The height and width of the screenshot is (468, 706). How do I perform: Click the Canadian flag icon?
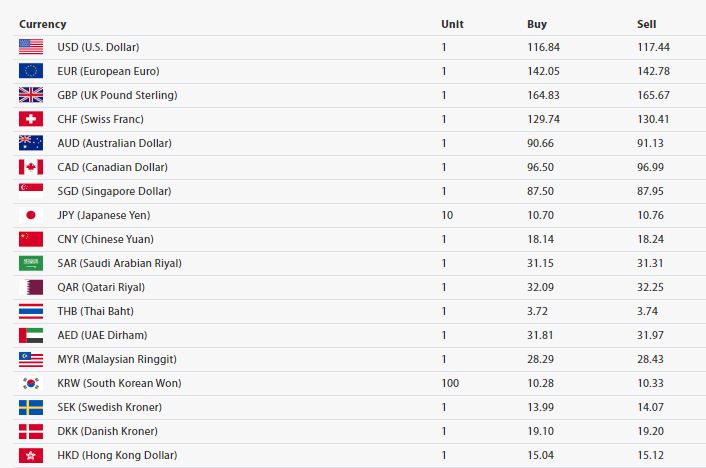(x=31, y=167)
